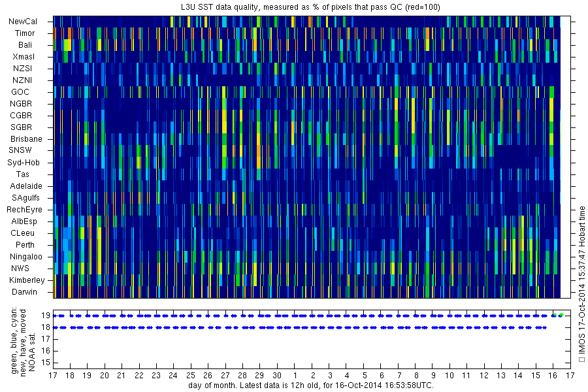Select the Syd-Hob region label
The width and height of the screenshot is (588, 392).
click(x=24, y=163)
